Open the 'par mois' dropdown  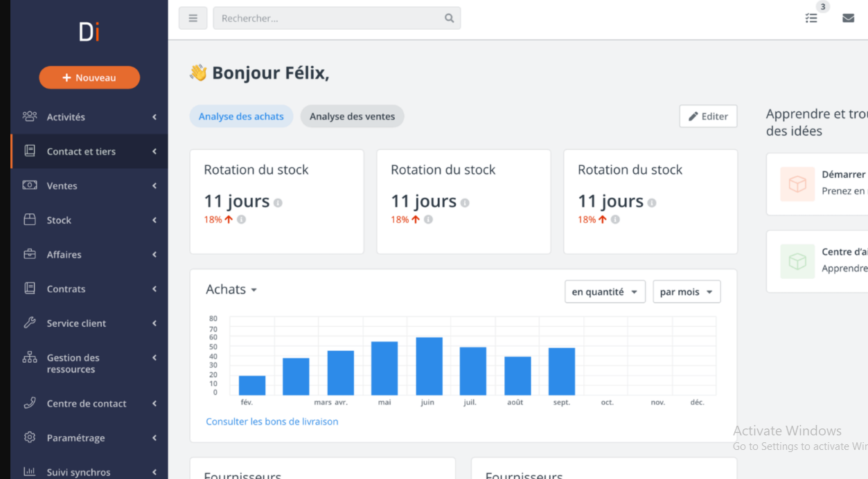[x=686, y=292]
